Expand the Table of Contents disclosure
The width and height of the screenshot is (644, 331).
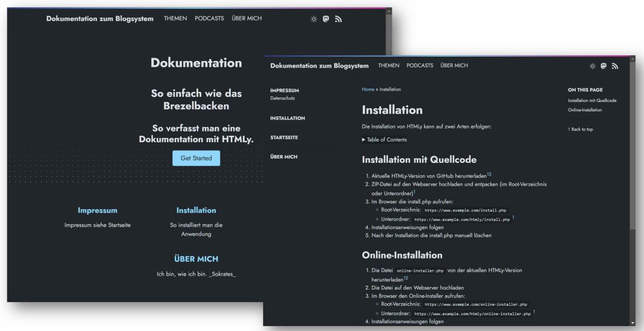(x=384, y=140)
